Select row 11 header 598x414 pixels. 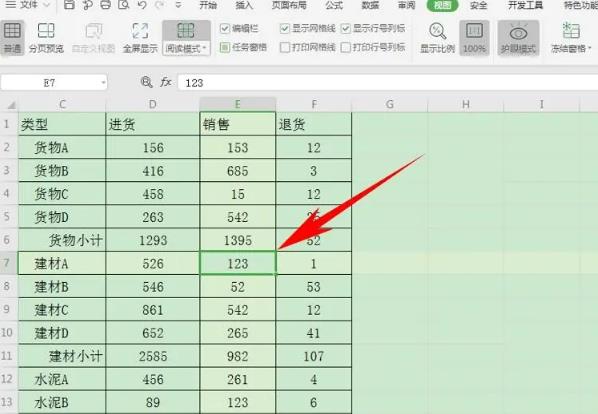coord(8,356)
